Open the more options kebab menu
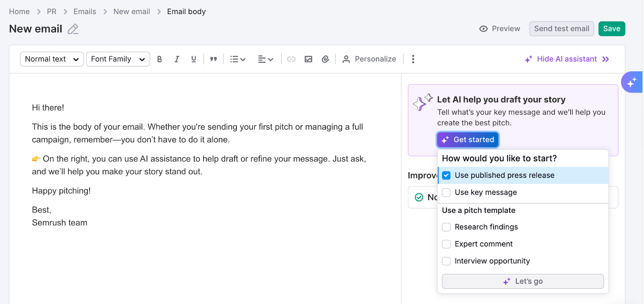The image size is (644, 304). tap(413, 59)
